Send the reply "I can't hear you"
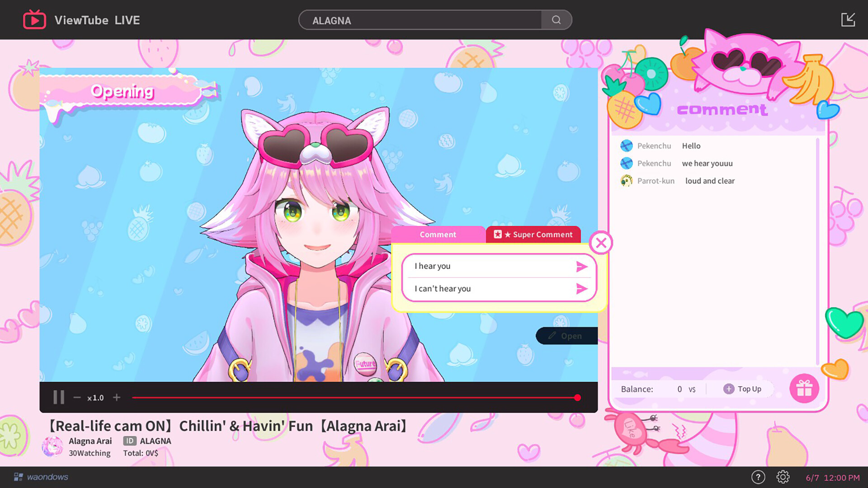 tap(582, 289)
